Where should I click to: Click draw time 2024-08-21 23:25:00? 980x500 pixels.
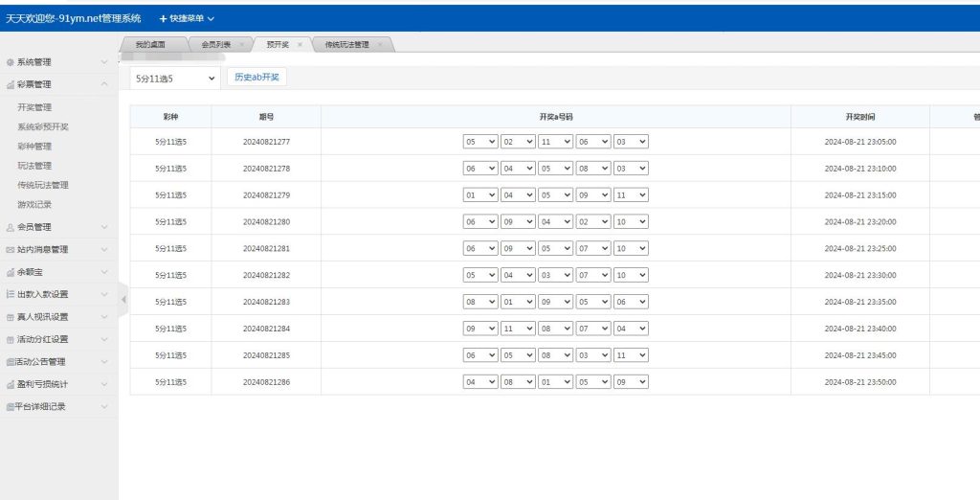click(x=860, y=249)
